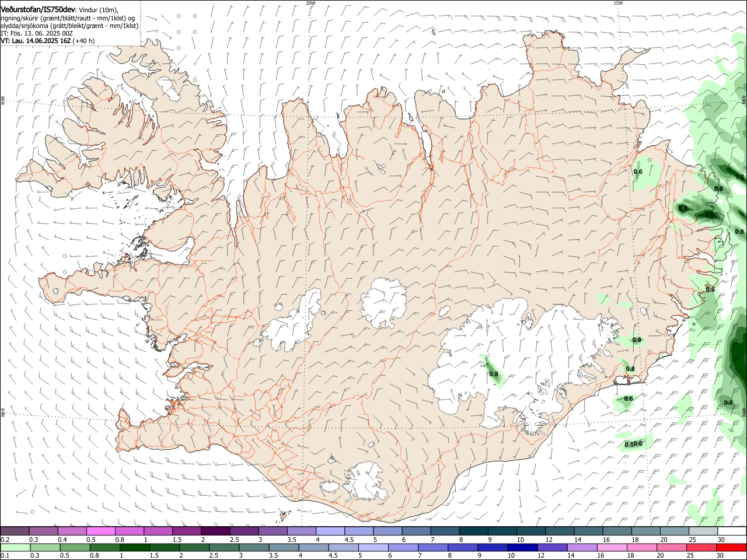Click the 'slydda/snjókoma' legend description line
The height and width of the screenshot is (560, 747).
(69, 26)
